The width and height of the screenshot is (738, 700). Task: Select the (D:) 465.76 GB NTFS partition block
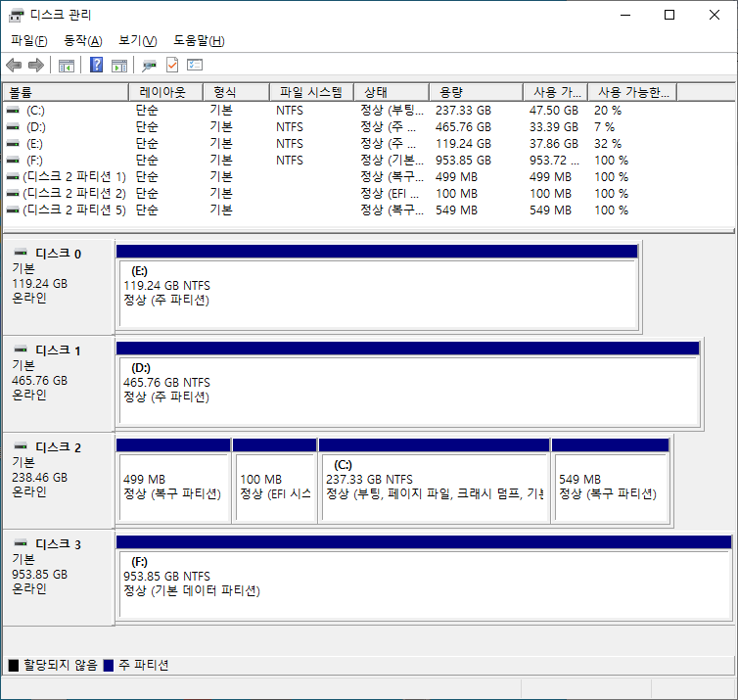point(408,384)
